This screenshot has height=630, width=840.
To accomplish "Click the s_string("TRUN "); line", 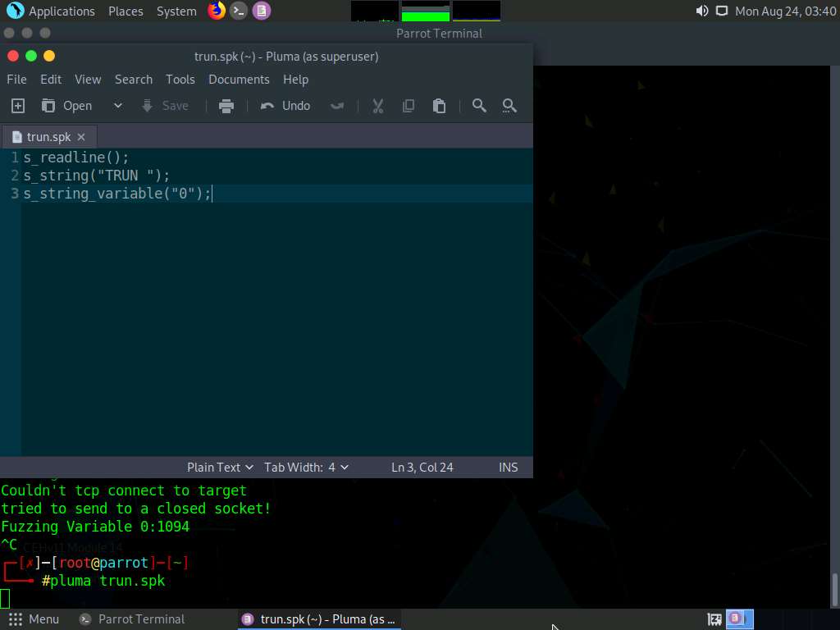I will [x=97, y=176].
